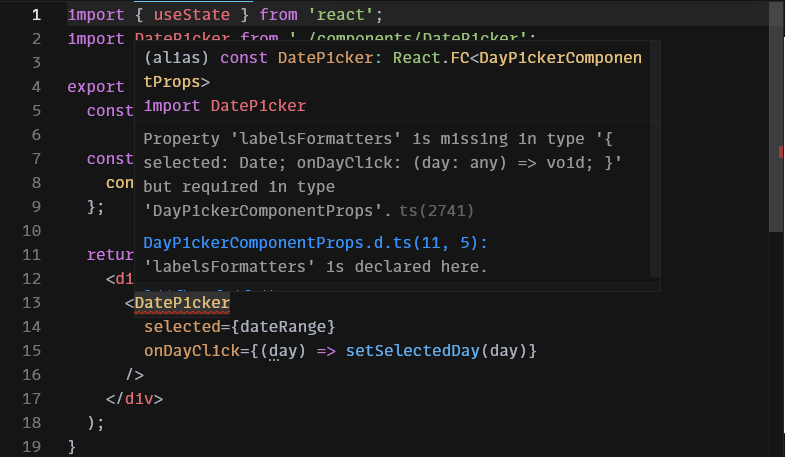This screenshot has width=785, height=457.
Task: Click the closing </div> tag on line 17
Action: click(x=134, y=399)
